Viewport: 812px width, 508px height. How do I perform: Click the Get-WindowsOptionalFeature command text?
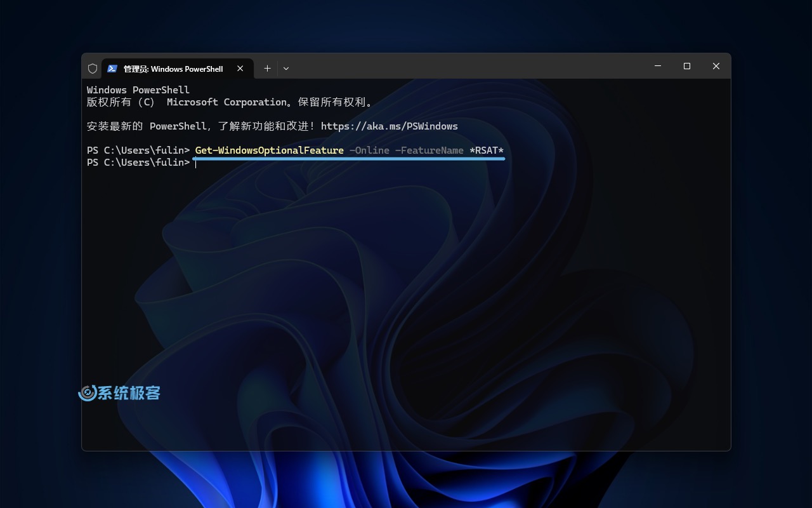pyautogui.click(x=270, y=150)
